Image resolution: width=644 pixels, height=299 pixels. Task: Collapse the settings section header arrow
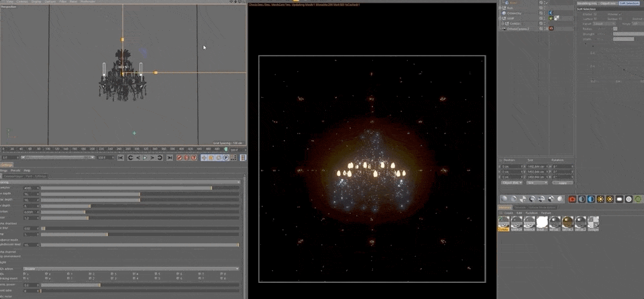pos(239,182)
